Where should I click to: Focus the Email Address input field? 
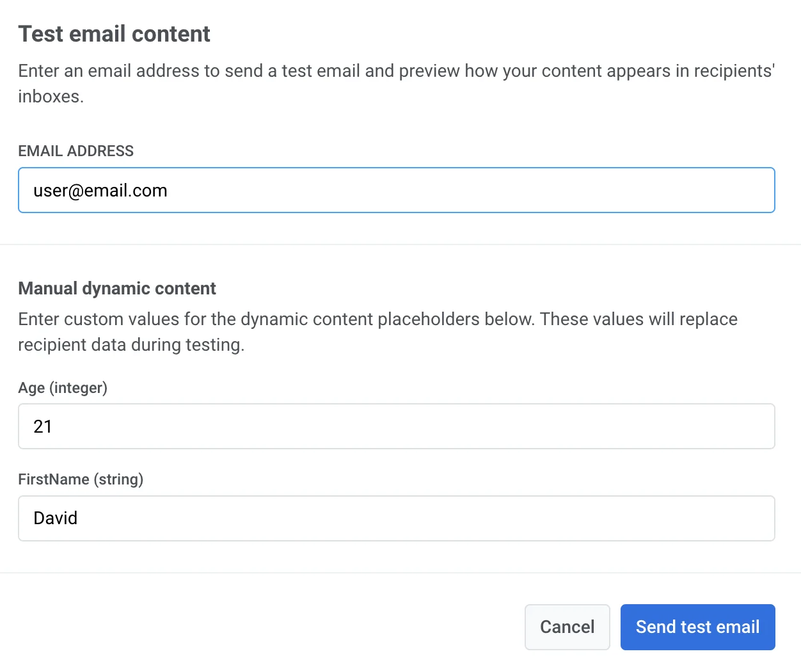click(396, 190)
